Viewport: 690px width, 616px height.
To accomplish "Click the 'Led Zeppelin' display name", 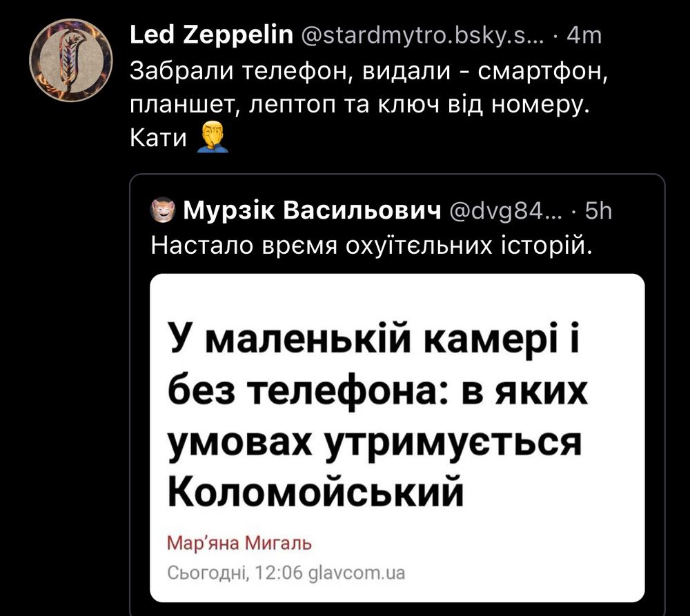I will click(210, 34).
